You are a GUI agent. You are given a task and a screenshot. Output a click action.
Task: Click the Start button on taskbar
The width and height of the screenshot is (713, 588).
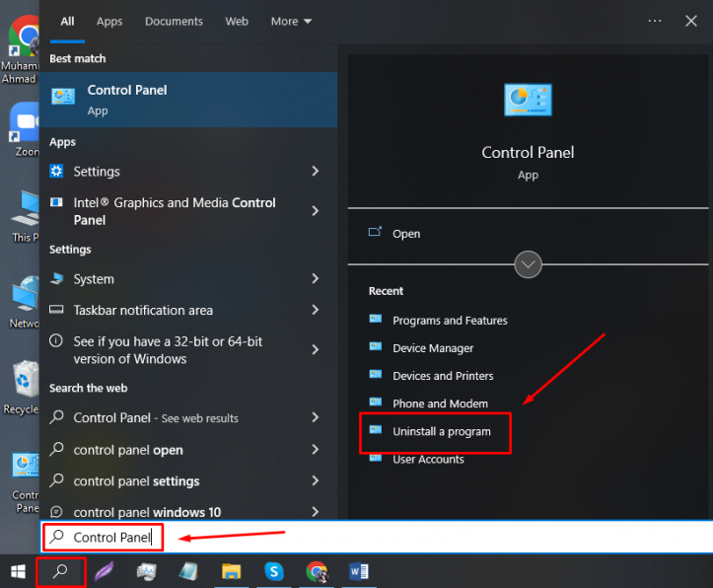point(17,571)
